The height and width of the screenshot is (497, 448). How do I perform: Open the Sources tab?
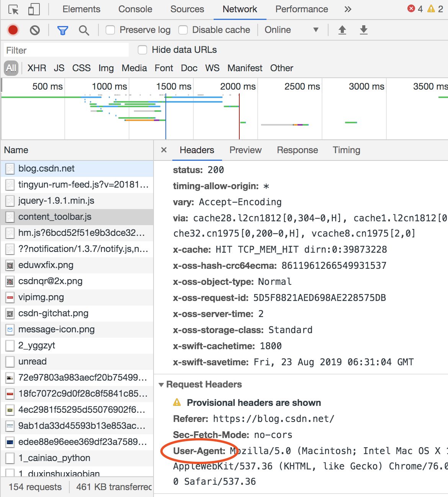(x=187, y=9)
